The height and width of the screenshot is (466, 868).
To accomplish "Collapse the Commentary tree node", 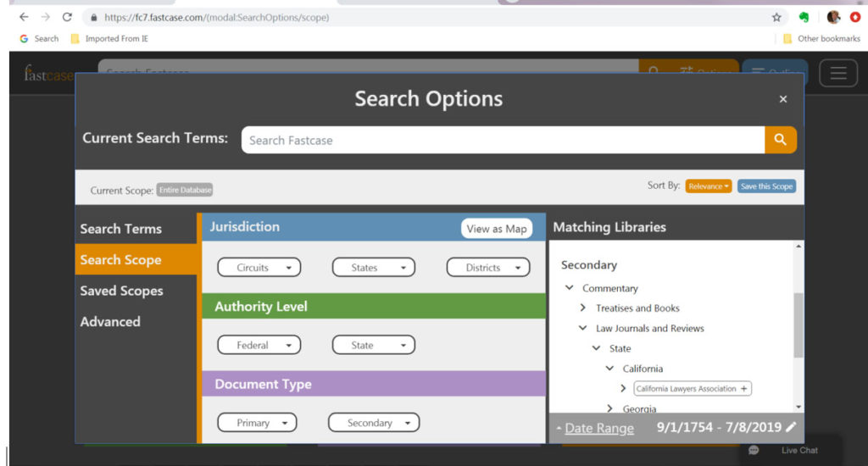I will click(x=569, y=288).
